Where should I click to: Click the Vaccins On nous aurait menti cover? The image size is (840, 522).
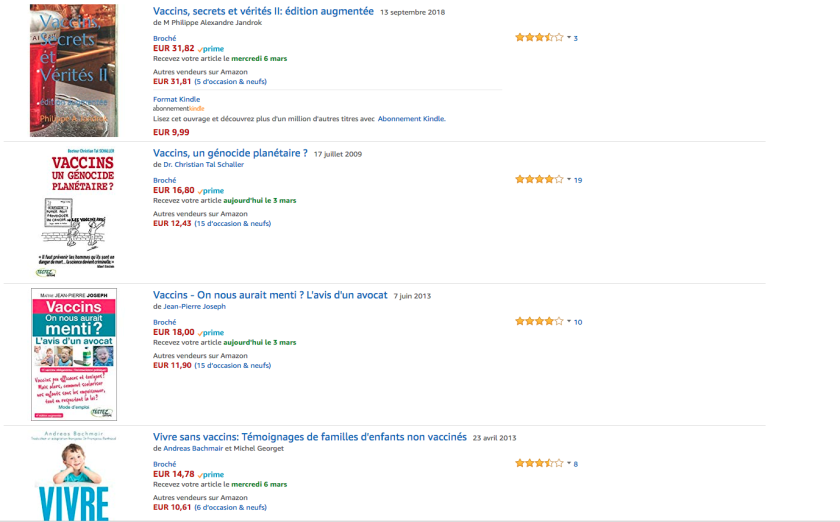(74, 354)
